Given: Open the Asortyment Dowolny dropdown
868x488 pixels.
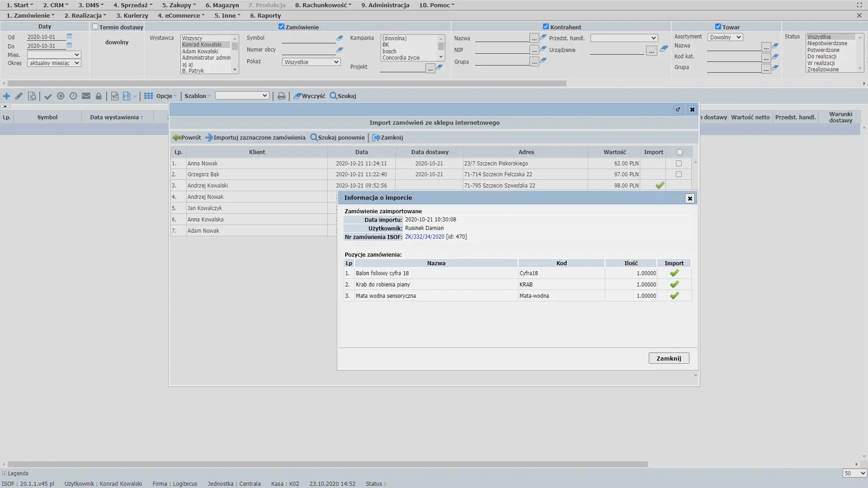Looking at the screenshot, I should tap(725, 38).
